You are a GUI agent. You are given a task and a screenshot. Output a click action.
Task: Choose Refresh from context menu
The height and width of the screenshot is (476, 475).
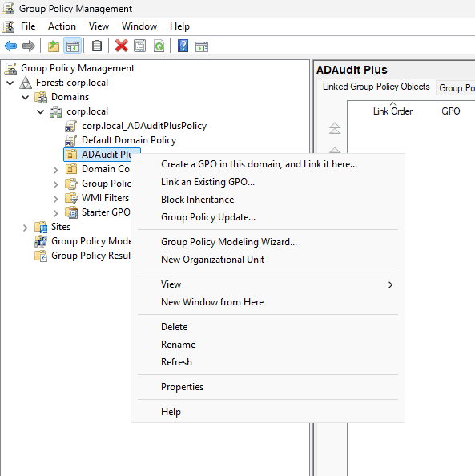[268, 362]
